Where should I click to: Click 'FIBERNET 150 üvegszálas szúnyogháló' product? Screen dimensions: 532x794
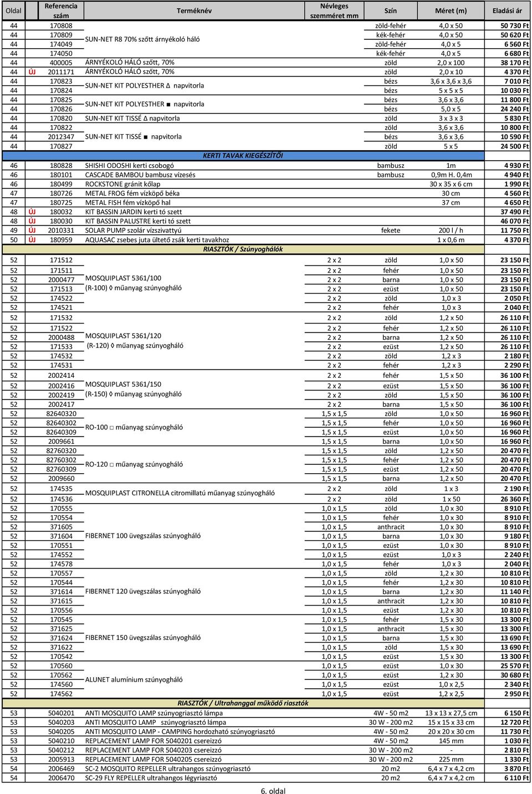tap(143, 638)
